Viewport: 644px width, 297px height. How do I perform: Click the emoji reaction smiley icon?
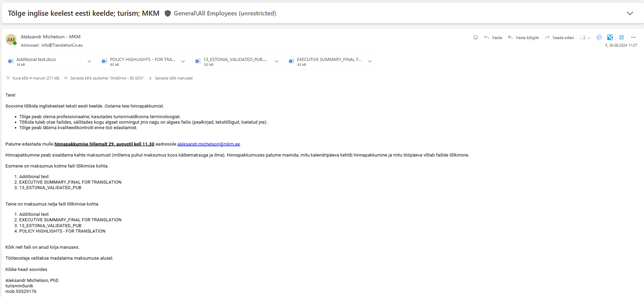(x=475, y=37)
